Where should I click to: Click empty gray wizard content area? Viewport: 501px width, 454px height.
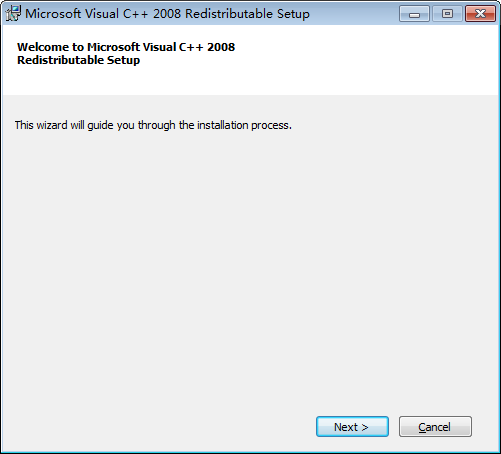(250, 267)
